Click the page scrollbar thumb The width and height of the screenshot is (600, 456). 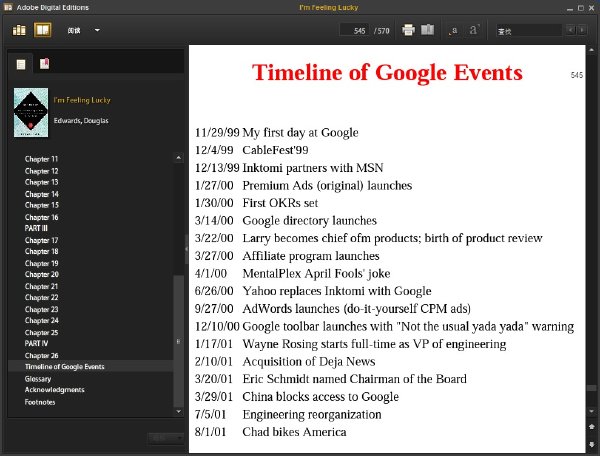[x=592, y=388]
